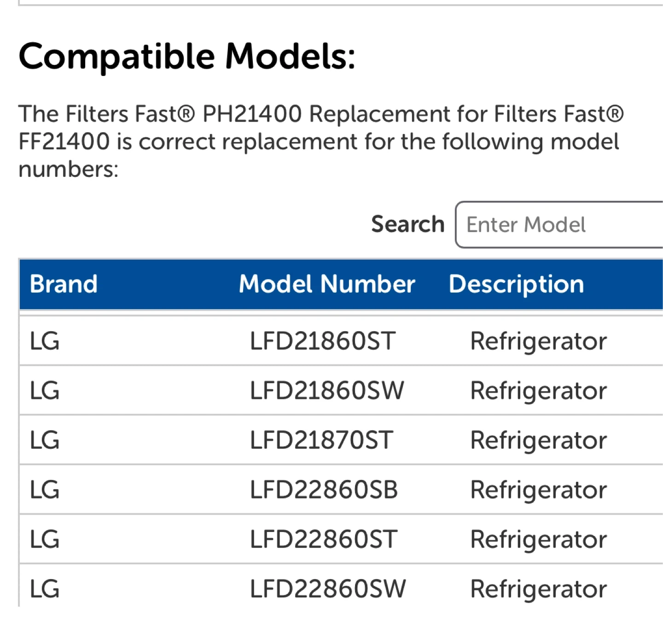Select model LFD21860ST in the table

tap(322, 341)
